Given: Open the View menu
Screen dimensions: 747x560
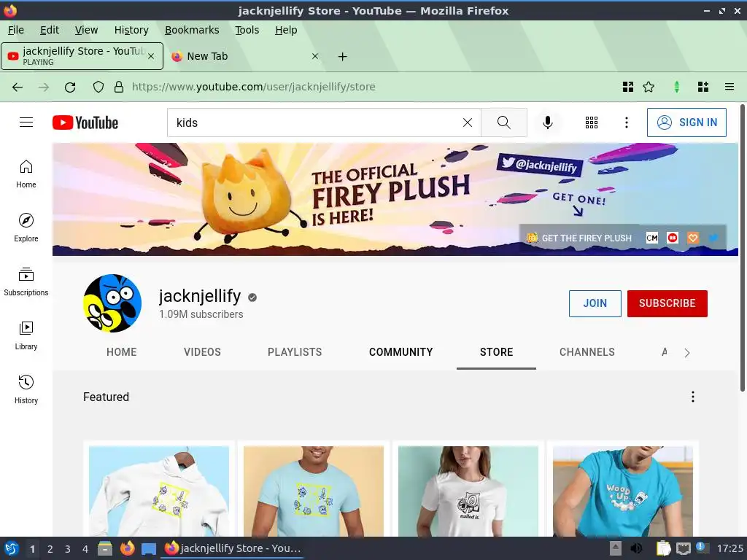Looking at the screenshot, I should click(x=86, y=30).
